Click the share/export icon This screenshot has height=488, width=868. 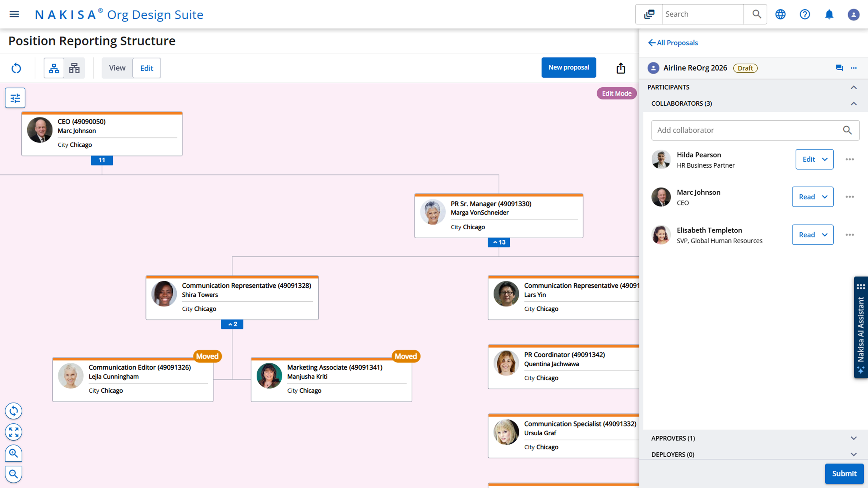coord(621,68)
